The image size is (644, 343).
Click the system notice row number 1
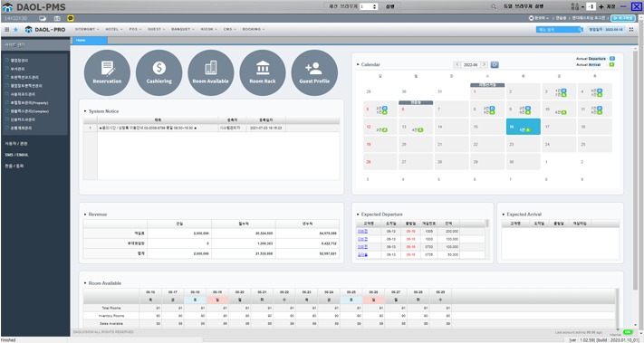pyautogui.click(x=90, y=128)
